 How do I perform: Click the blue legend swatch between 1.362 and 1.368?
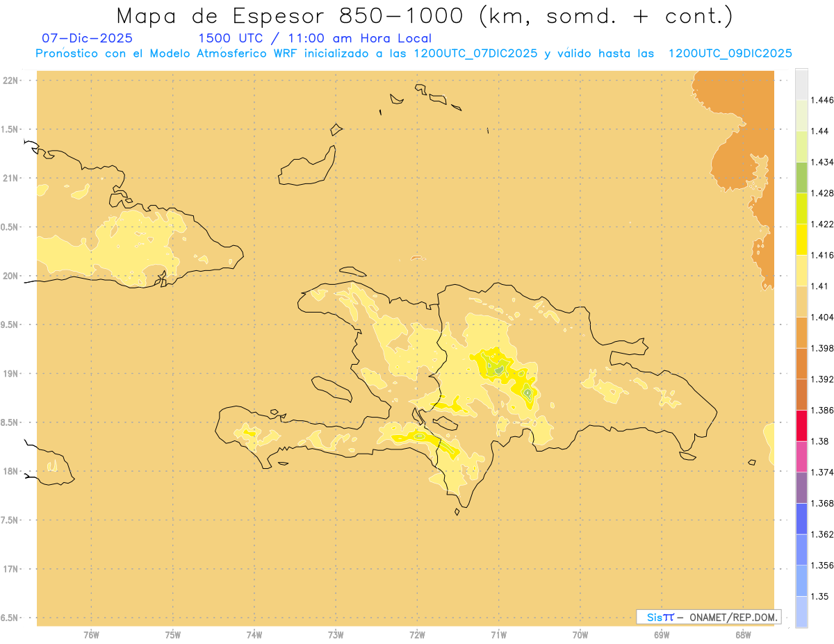801,518
